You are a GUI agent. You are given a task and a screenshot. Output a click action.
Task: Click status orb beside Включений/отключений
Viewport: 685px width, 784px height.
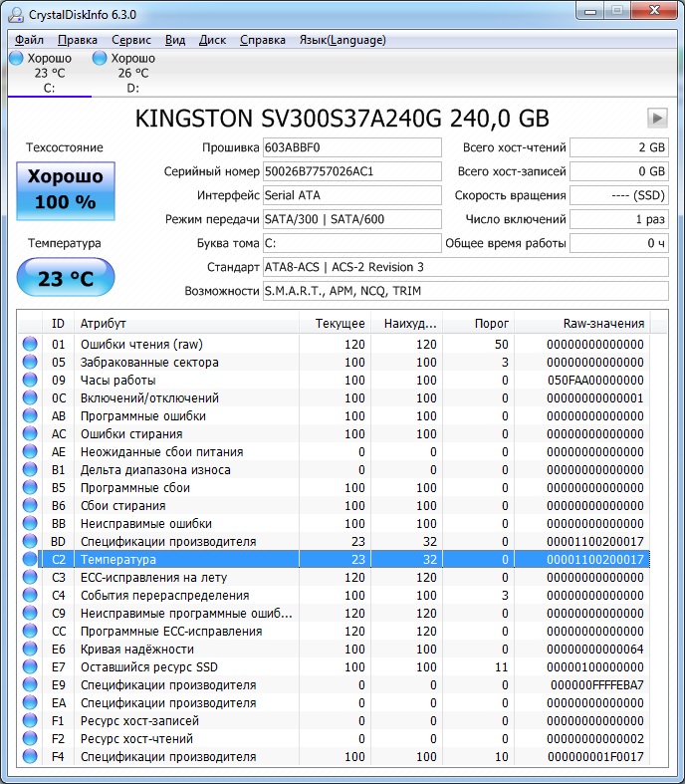[x=30, y=397]
